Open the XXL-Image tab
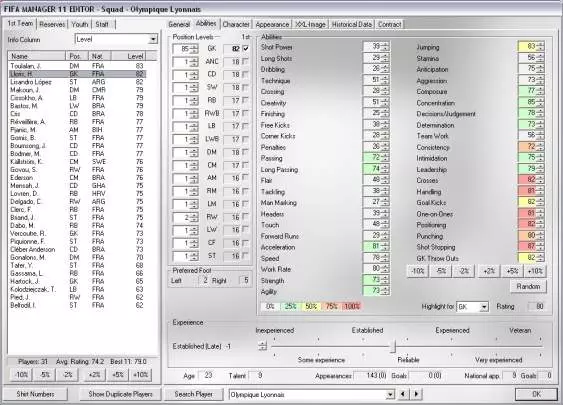563x405 pixels. click(311, 24)
